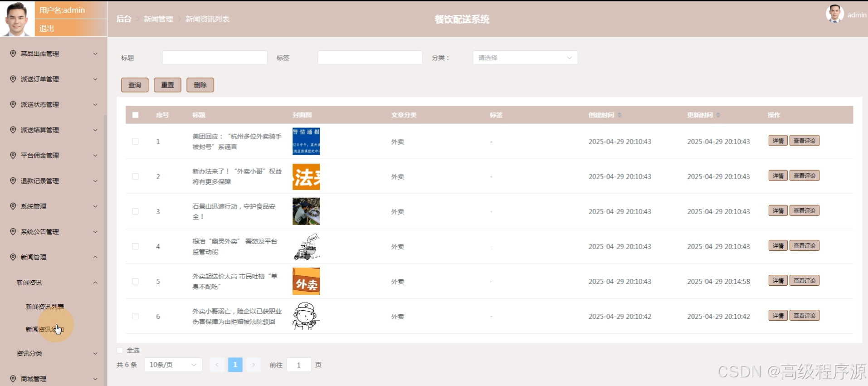Open the 新闻资讯添加 menu item
868x386 pixels.
44,329
